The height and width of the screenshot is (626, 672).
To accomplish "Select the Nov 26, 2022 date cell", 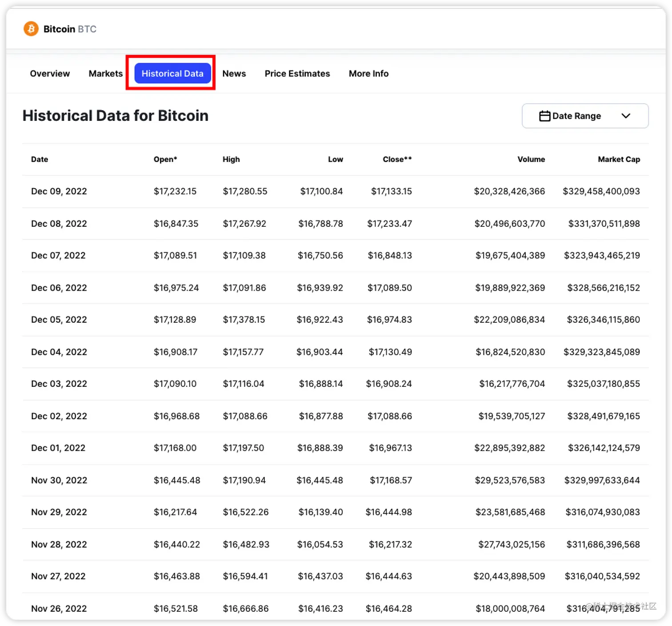I will tap(59, 609).
